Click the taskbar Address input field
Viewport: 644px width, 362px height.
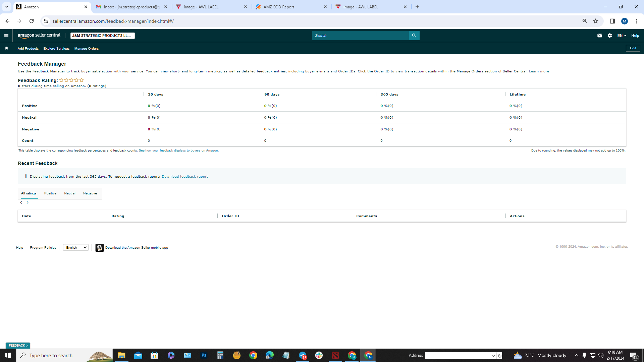point(458,356)
